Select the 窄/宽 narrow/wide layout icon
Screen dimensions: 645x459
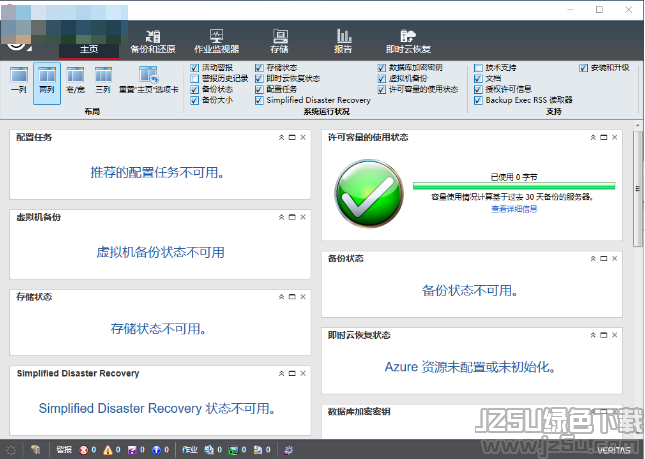pos(75,81)
